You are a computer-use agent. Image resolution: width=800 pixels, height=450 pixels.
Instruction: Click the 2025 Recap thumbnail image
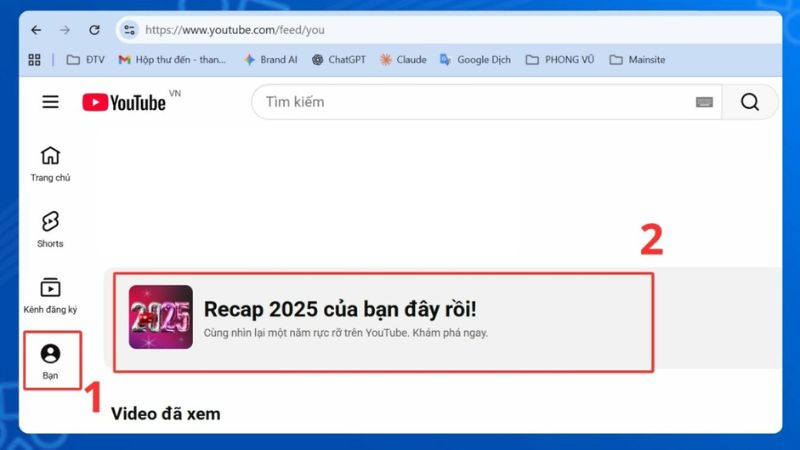(x=161, y=317)
